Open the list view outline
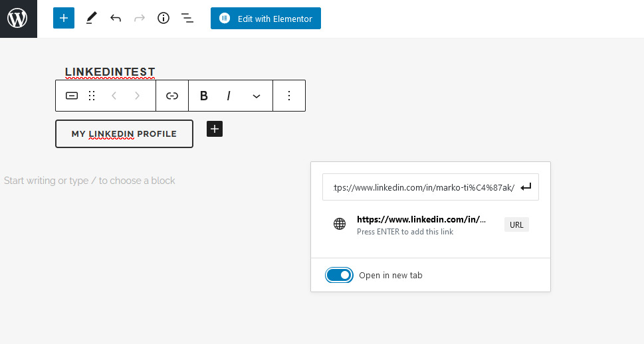The width and height of the screenshot is (644, 344). pyautogui.click(x=187, y=18)
